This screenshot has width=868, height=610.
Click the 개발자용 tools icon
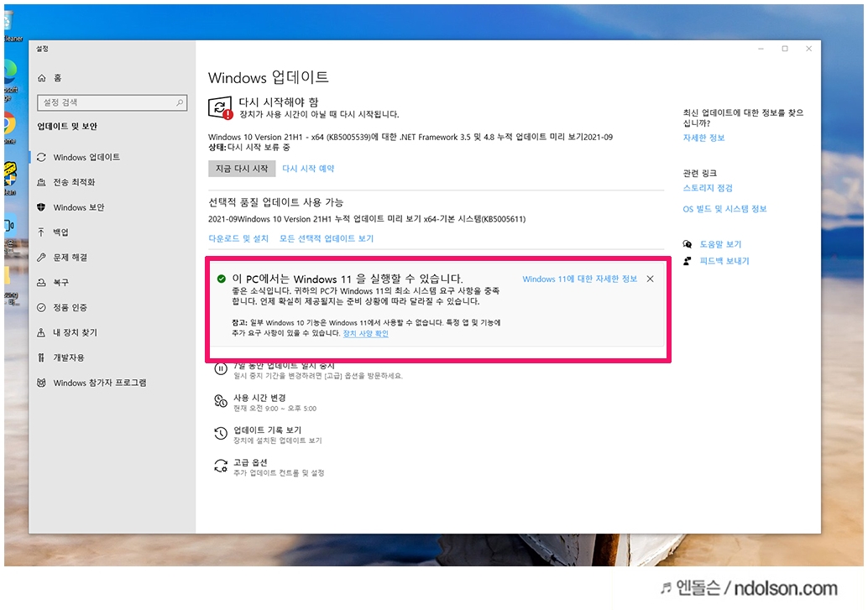click(41, 357)
